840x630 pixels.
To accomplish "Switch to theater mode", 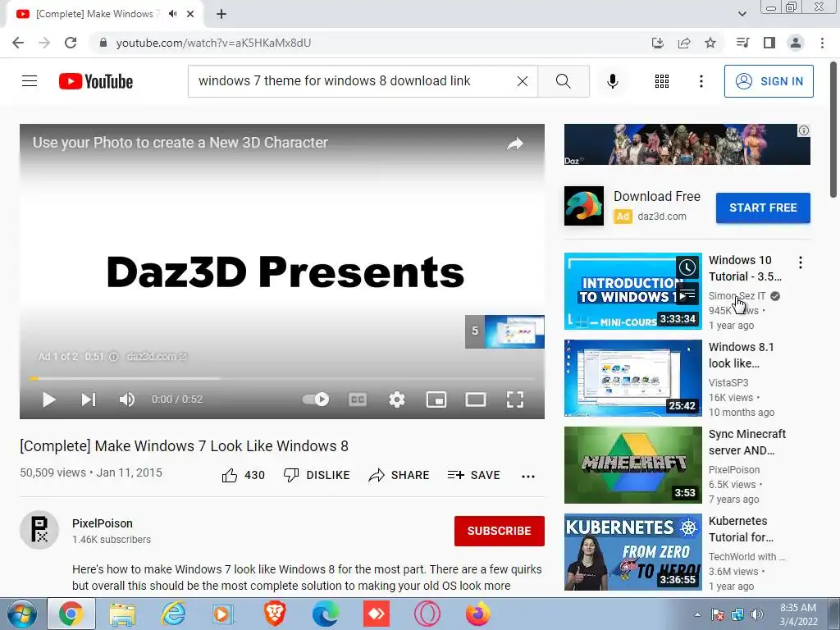I will point(476,399).
